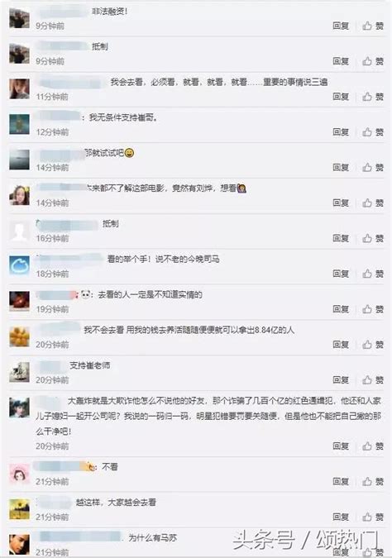Click thumbs-up on '那就试试吧' comment
The image size is (392, 558).
click(373, 167)
